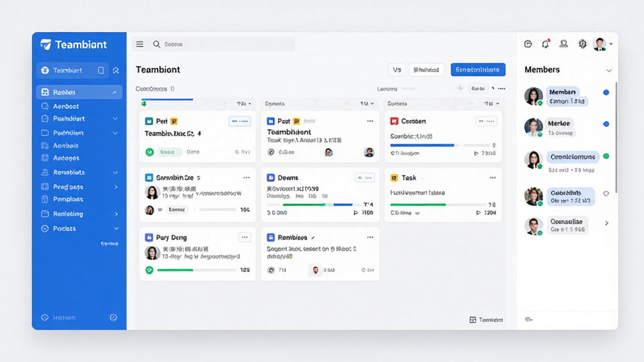
Task: Toggle the empty status circle for fourth member
Action: pos(606,194)
